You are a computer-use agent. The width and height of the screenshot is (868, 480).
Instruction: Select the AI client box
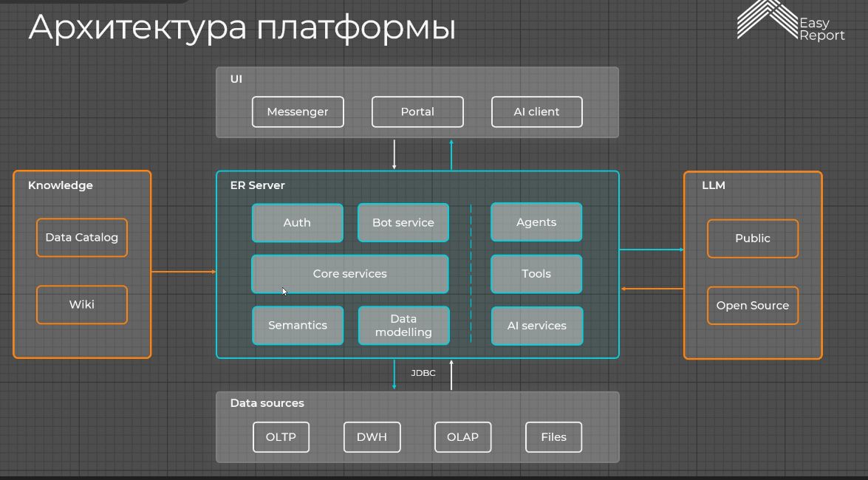[x=536, y=112]
